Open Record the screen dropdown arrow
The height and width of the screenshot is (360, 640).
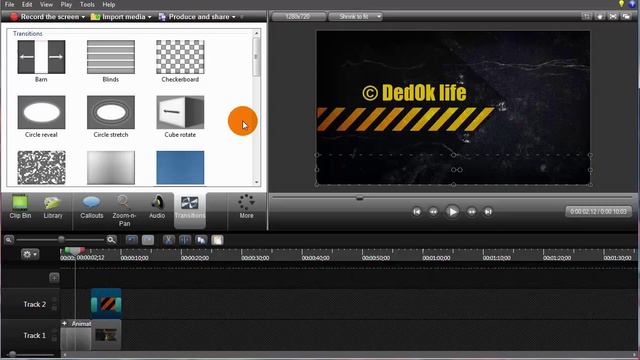pyautogui.click(x=83, y=17)
